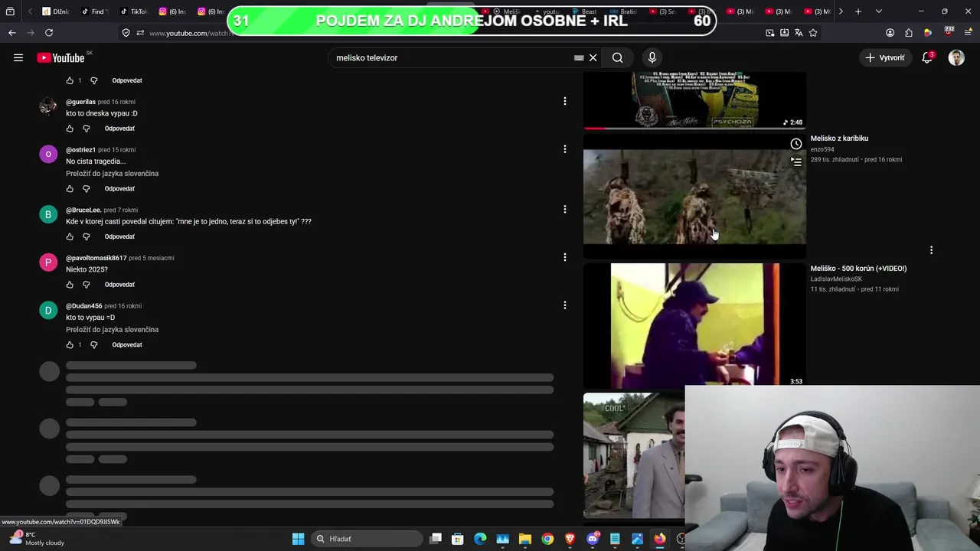Click the Hľadať taskbar search box
The height and width of the screenshot is (551, 980).
(367, 539)
